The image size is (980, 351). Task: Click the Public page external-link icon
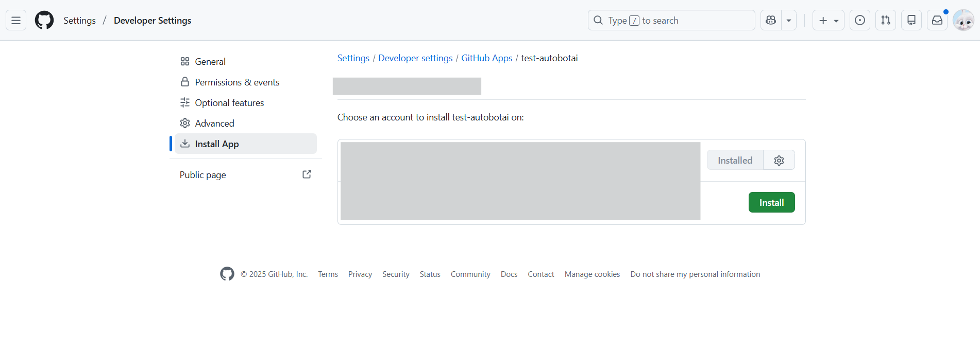click(307, 174)
